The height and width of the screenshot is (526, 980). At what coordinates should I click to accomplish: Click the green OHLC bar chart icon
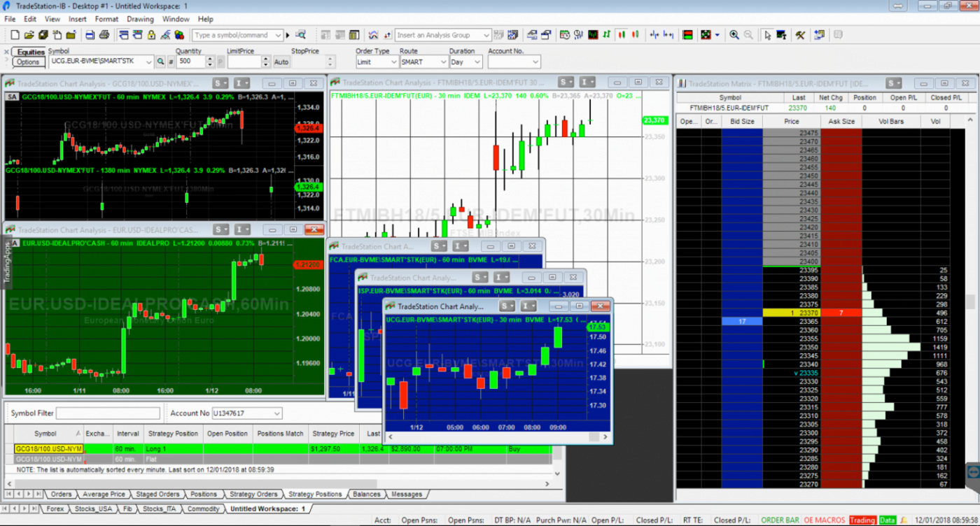coord(606,35)
